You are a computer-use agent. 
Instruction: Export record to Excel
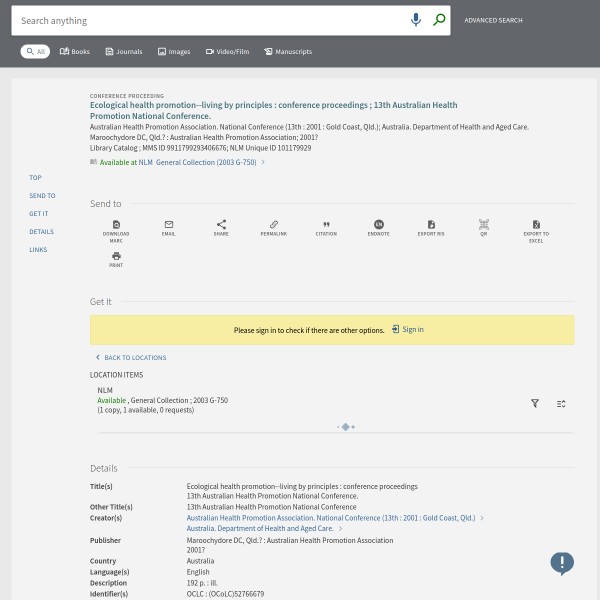click(536, 225)
